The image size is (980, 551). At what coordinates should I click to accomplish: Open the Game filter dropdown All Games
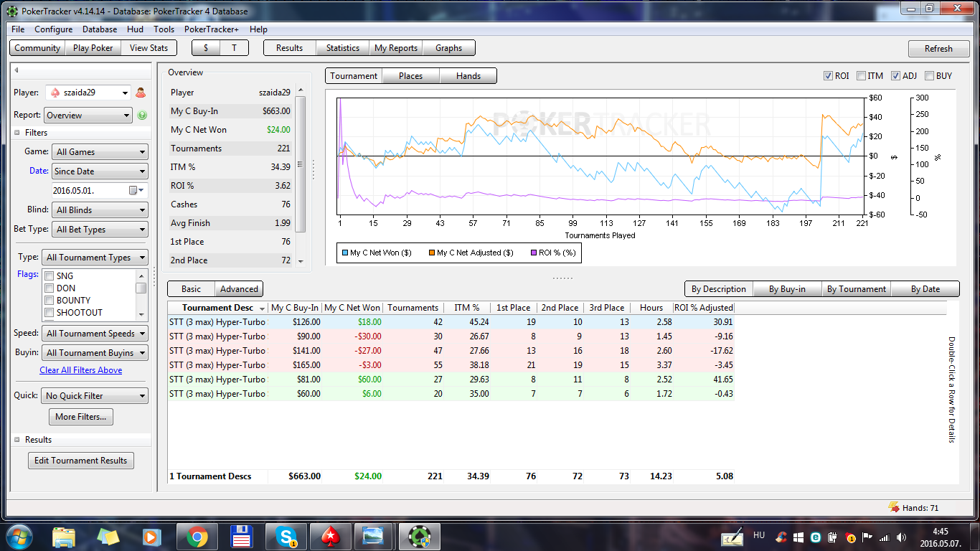click(x=100, y=152)
